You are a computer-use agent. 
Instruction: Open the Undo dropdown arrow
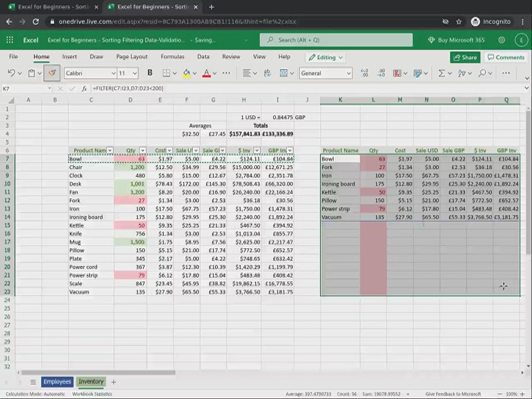coord(20,73)
